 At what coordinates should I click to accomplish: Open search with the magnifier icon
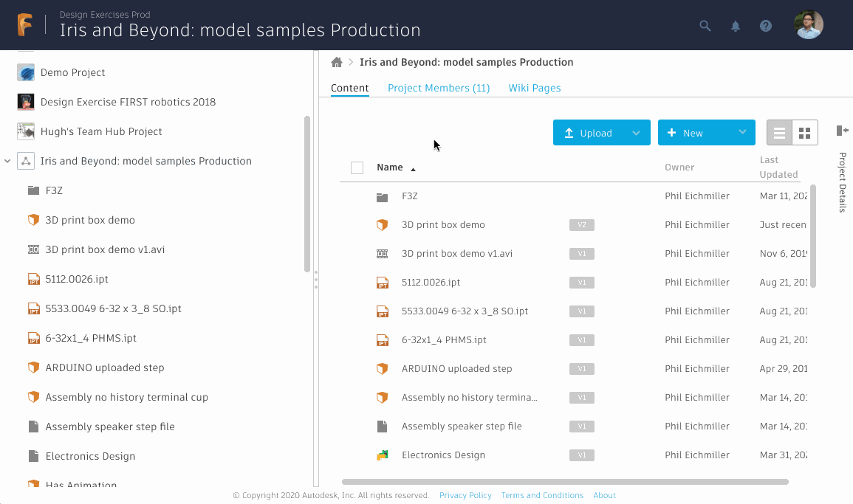click(x=705, y=26)
